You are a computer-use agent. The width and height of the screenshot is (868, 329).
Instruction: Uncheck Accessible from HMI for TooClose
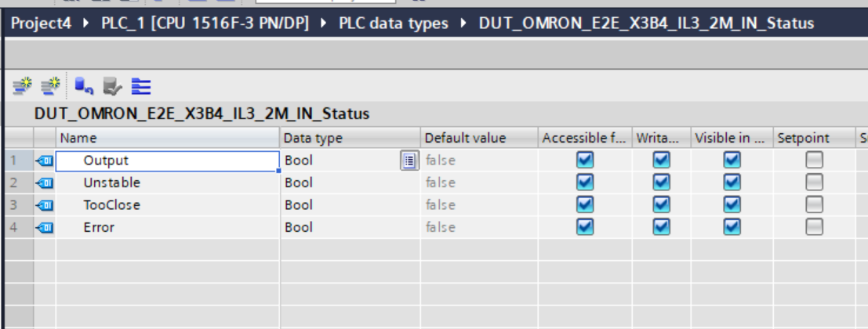585,204
